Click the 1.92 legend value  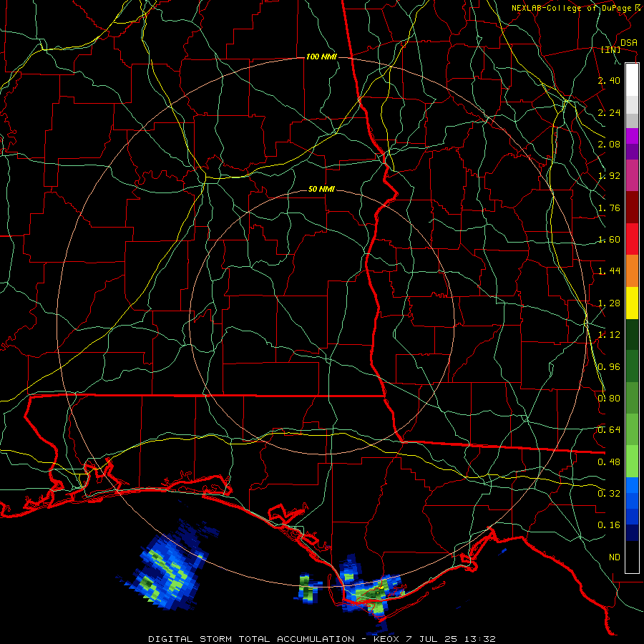tap(609, 176)
